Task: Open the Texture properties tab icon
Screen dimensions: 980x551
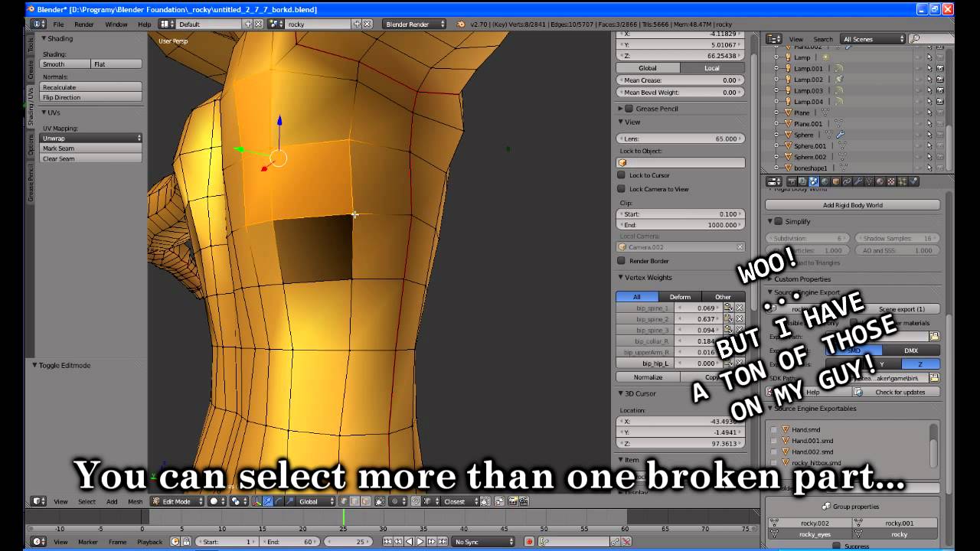Action: 891,181
